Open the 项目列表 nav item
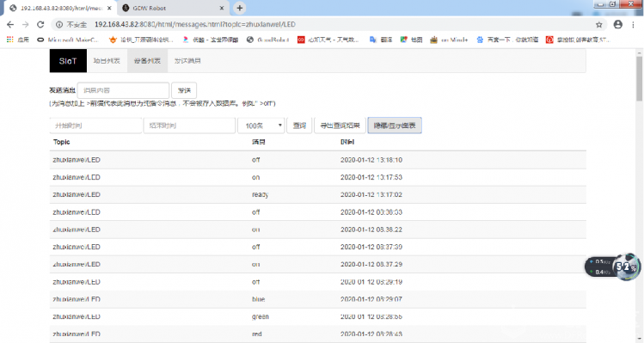 click(x=107, y=61)
